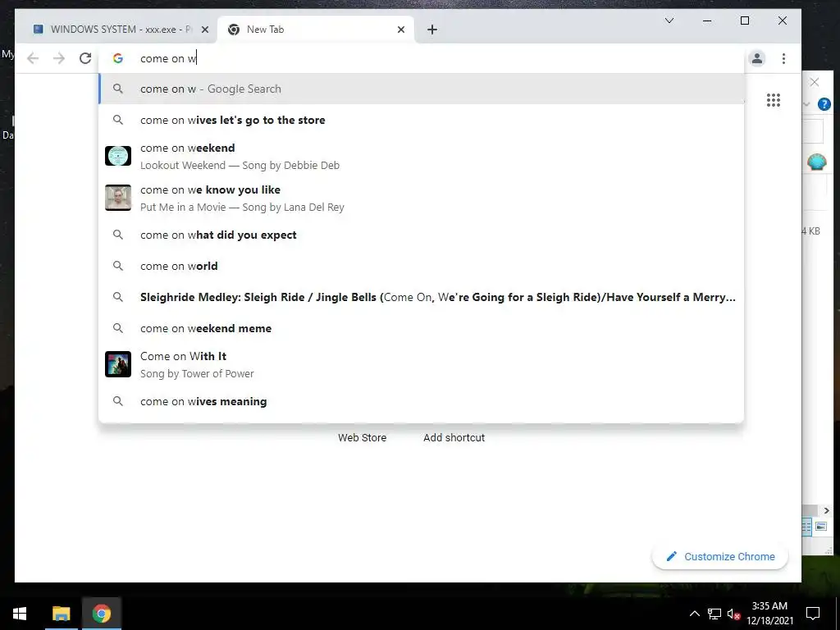This screenshot has width=840, height=630.
Task: Click search icon beside 'come on wives meaning'
Action: [118, 401]
